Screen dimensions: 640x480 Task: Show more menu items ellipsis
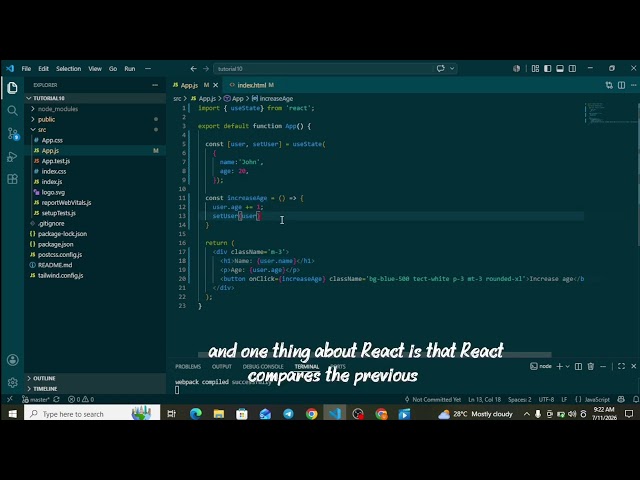[x=148, y=69]
